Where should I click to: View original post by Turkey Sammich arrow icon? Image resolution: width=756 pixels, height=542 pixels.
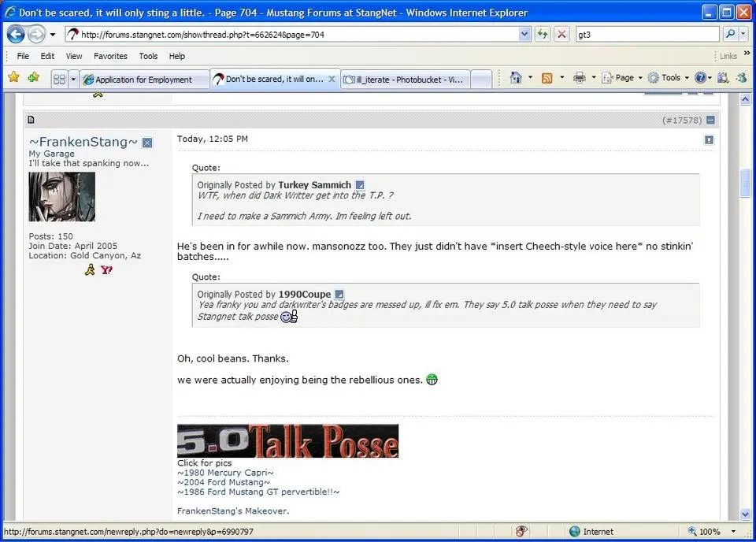point(360,184)
